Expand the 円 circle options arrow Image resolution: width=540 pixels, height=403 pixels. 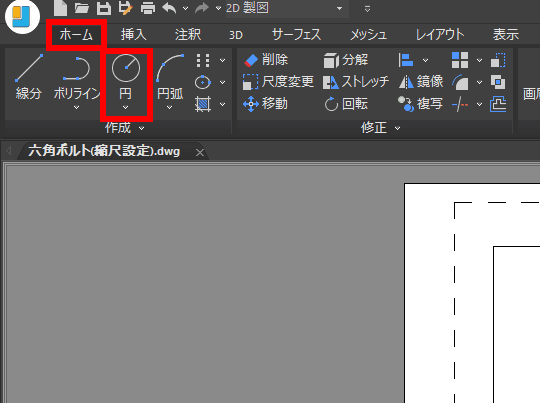tap(126, 108)
